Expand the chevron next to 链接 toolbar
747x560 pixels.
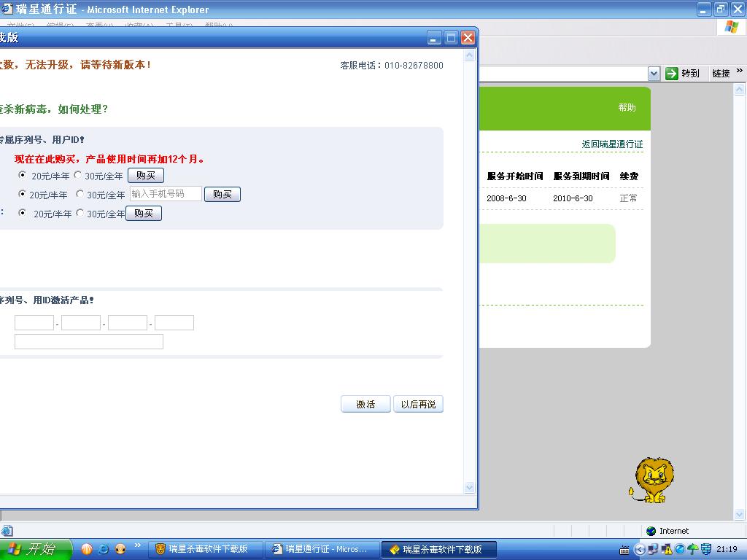point(740,71)
